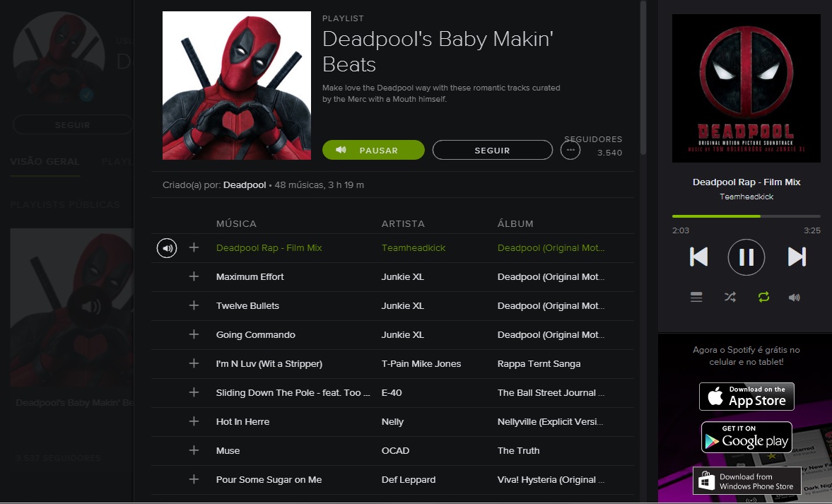Skip to the next track
Screen dimensions: 832x504
797,257
